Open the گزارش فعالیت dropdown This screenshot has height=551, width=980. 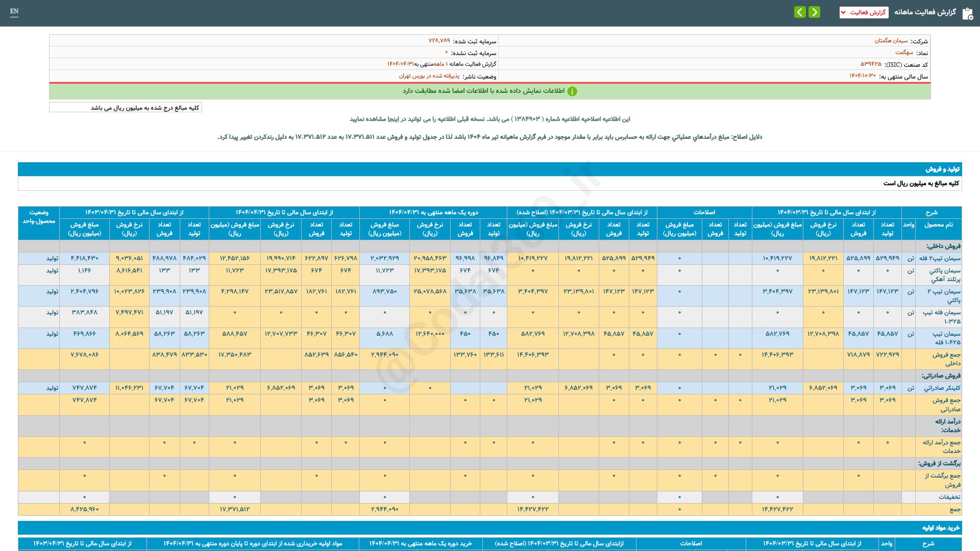click(x=864, y=12)
